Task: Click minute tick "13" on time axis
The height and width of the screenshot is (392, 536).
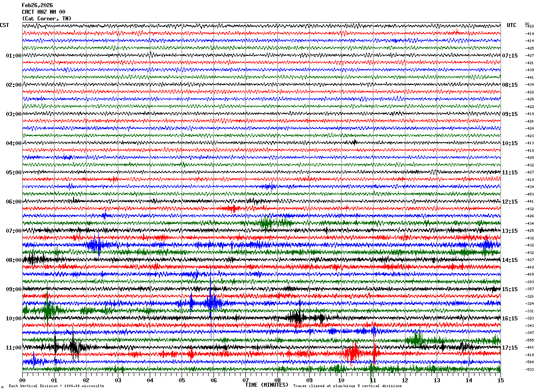Action: coord(437,380)
